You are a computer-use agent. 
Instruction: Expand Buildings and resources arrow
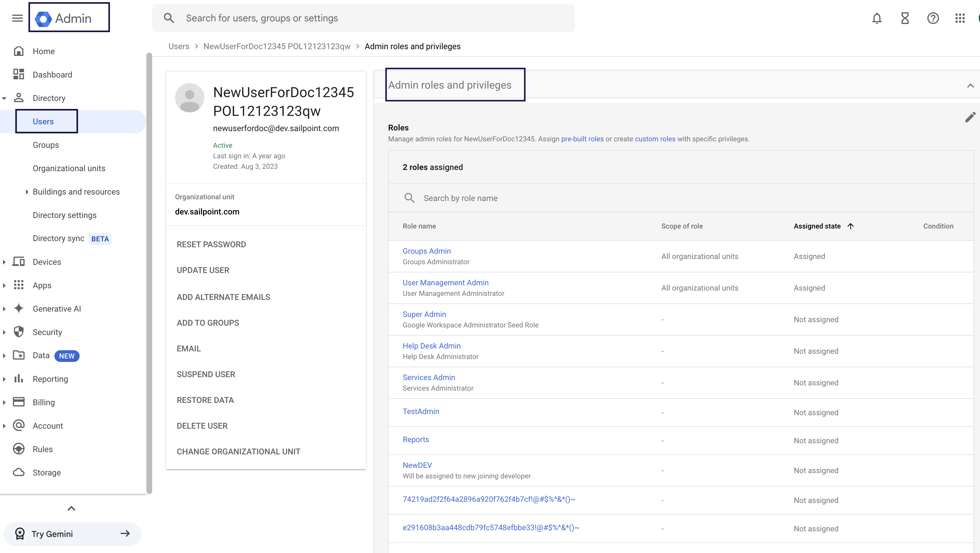(x=27, y=192)
